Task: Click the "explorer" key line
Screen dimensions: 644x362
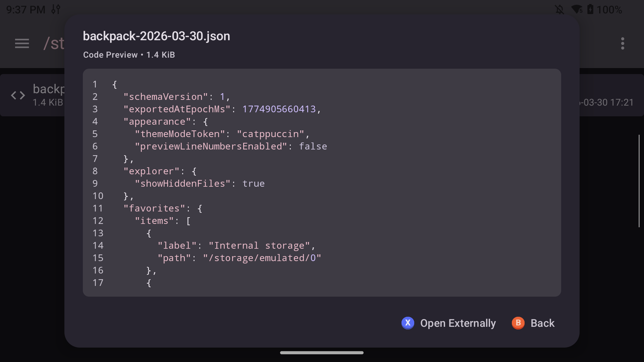Action: point(160,171)
